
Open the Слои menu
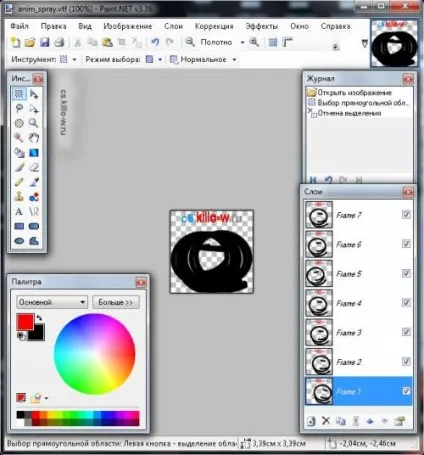(x=173, y=26)
